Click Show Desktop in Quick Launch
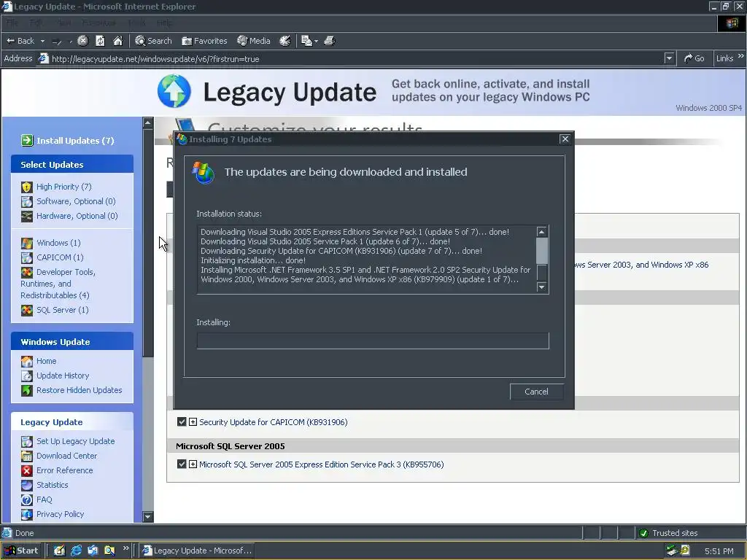The height and width of the screenshot is (560, 747). 59,551
